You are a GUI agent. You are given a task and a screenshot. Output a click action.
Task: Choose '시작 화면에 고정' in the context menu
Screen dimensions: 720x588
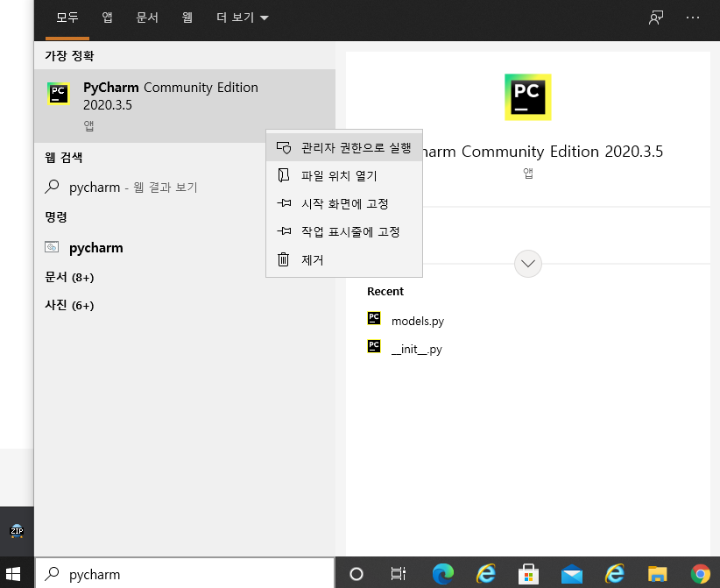pos(344,204)
